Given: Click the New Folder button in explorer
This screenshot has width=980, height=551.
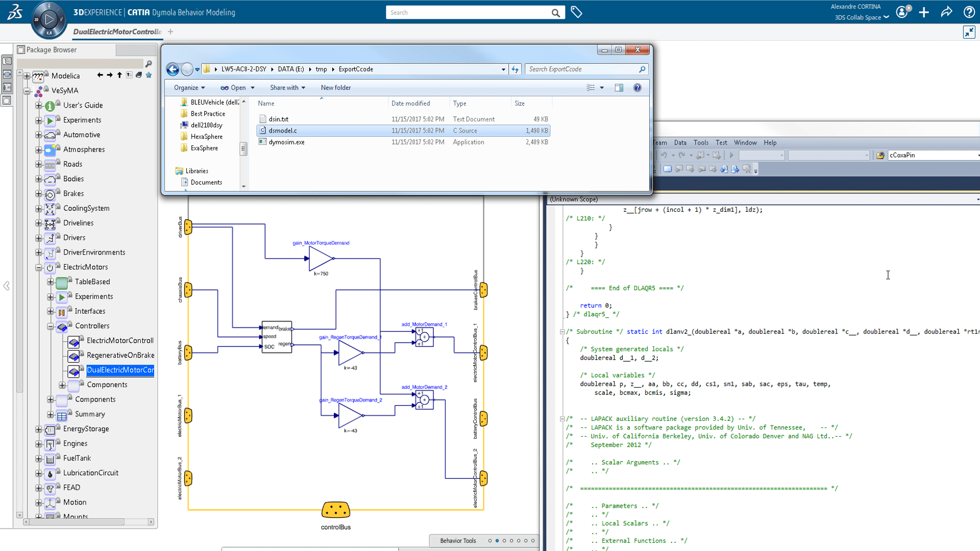Looking at the screenshot, I should tap(335, 87).
